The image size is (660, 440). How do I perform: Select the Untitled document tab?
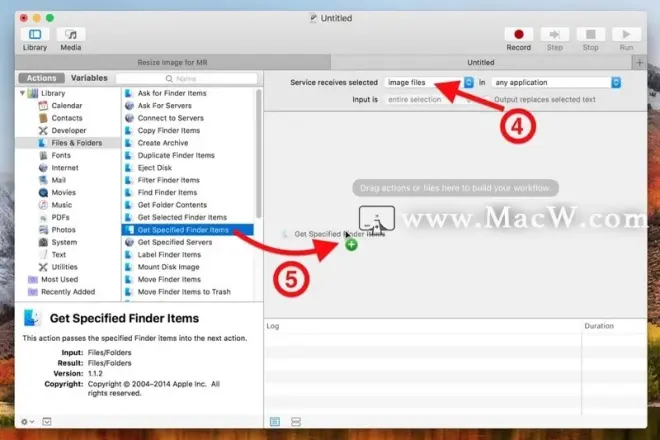point(481,62)
